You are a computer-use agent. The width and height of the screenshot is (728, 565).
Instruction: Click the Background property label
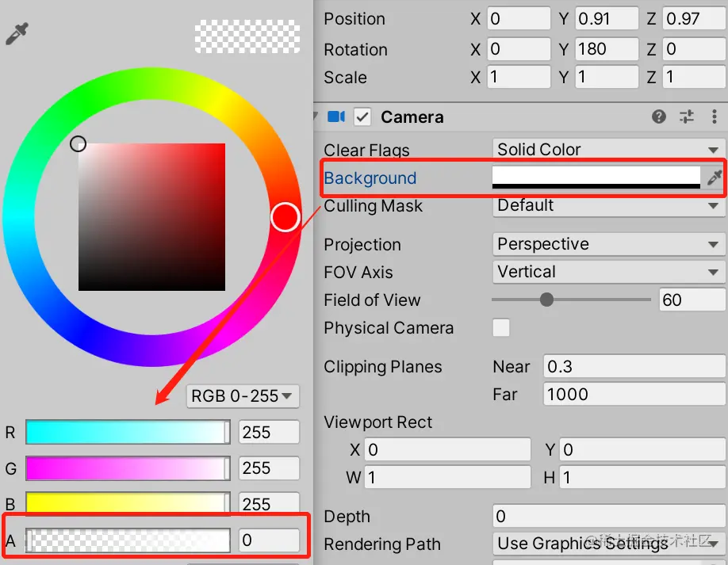tap(370, 178)
